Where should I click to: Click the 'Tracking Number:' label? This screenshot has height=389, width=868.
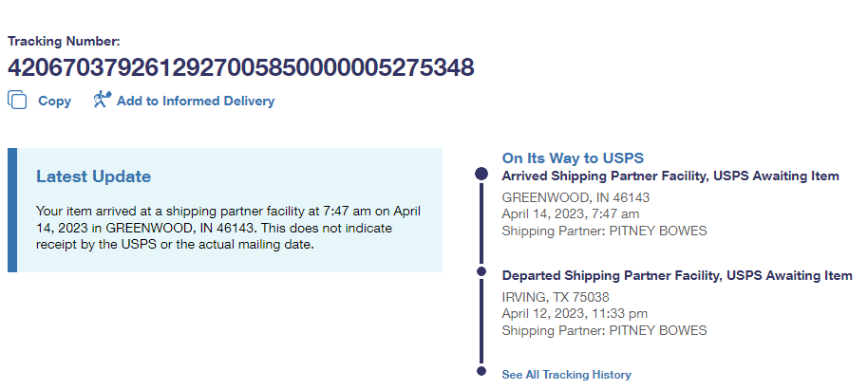tap(64, 41)
